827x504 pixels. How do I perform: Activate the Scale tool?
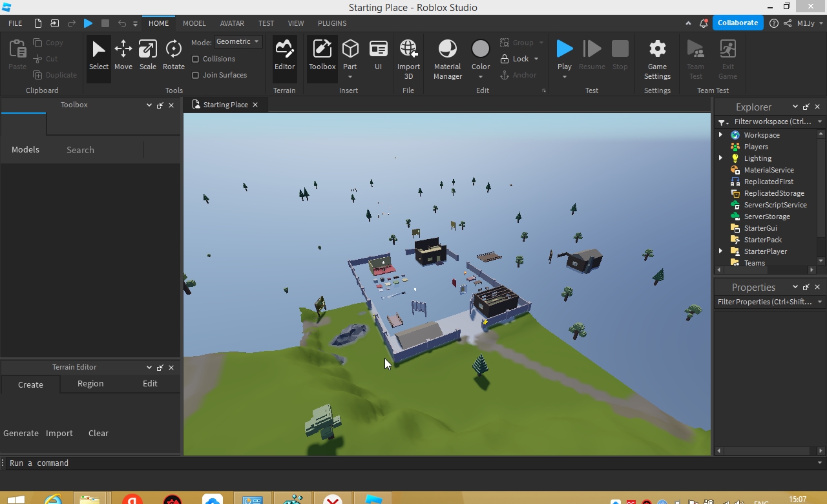click(148, 56)
